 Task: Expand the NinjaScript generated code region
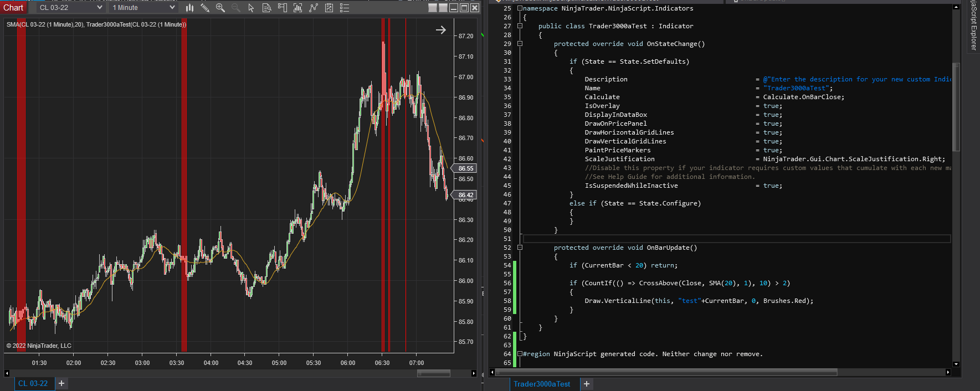pos(520,354)
